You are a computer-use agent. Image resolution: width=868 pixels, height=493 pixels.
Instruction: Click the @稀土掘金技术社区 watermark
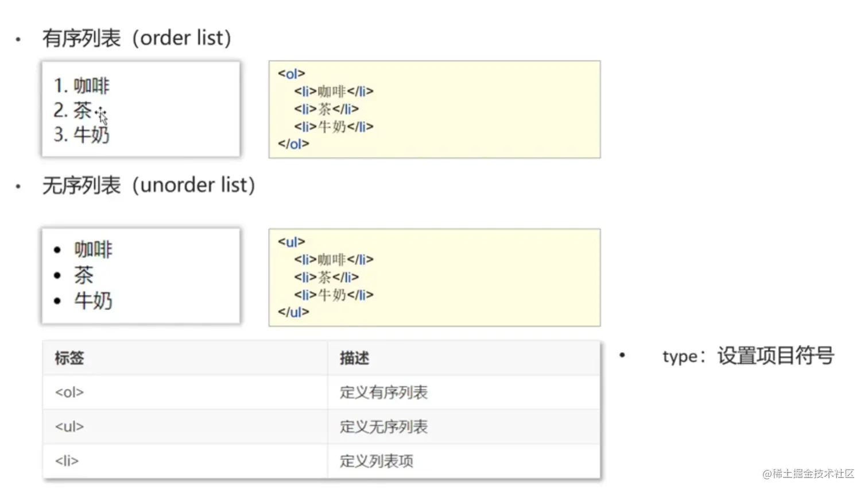click(808, 473)
